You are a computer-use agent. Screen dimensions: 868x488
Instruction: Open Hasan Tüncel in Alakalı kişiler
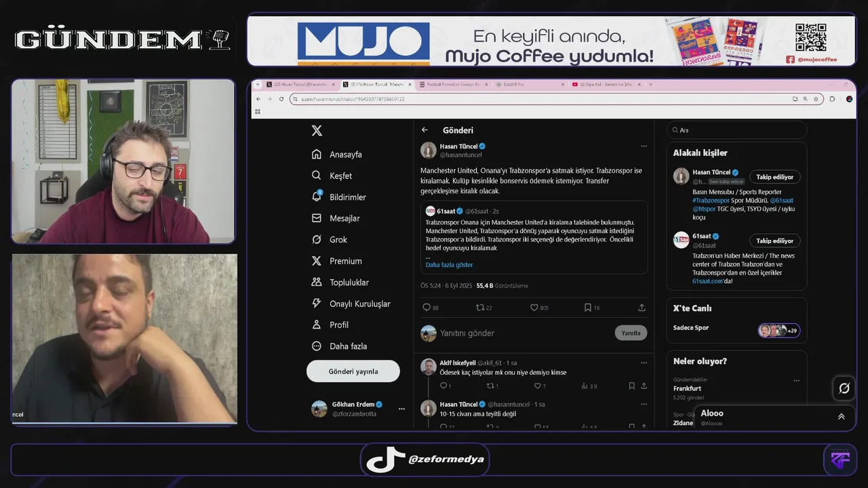click(711, 172)
